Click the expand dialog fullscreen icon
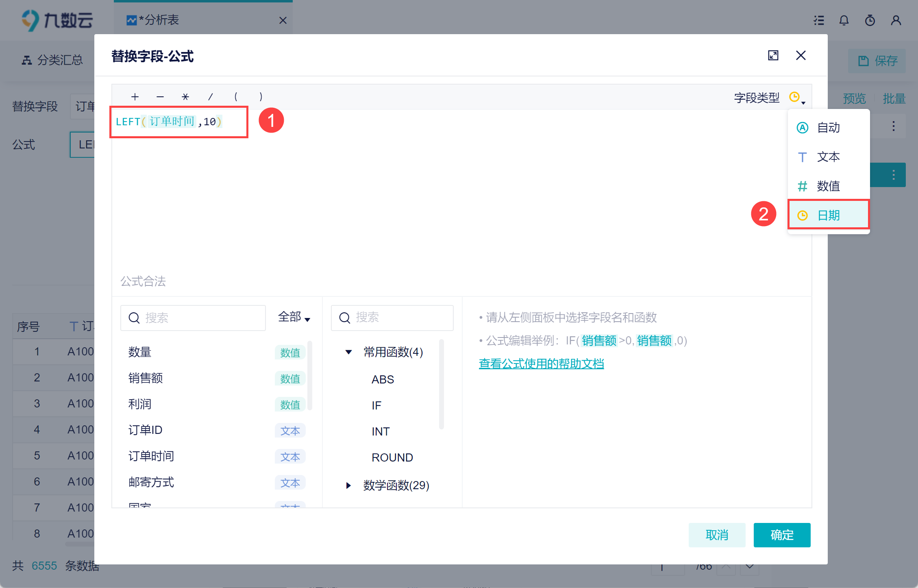 click(773, 55)
